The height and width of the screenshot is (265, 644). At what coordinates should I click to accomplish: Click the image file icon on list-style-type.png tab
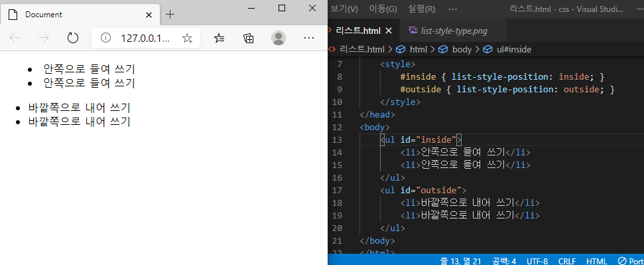point(413,30)
